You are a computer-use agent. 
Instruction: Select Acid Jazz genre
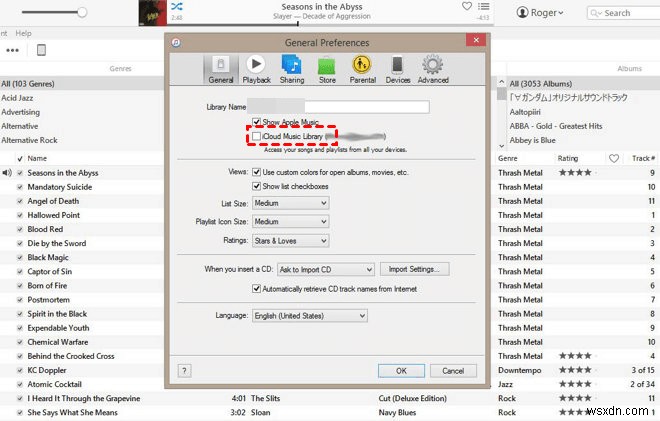click(x=82, y=98)
